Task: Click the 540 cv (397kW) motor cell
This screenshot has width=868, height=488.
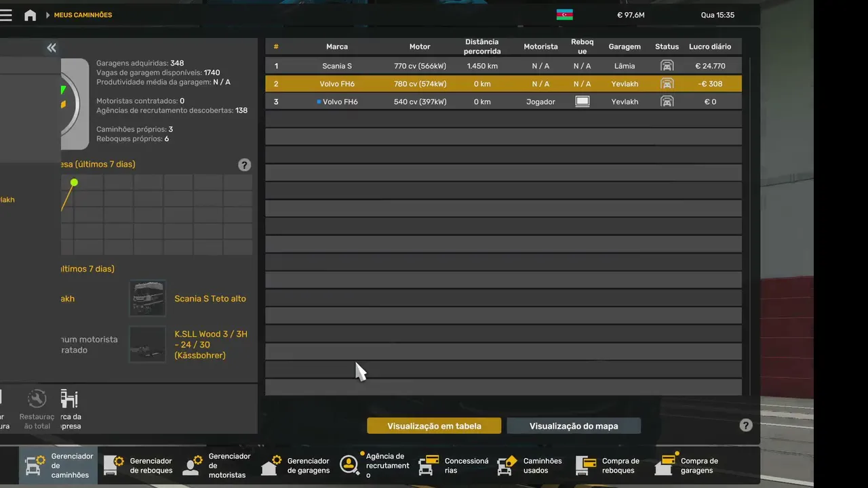Action: [x=420, y=102]
